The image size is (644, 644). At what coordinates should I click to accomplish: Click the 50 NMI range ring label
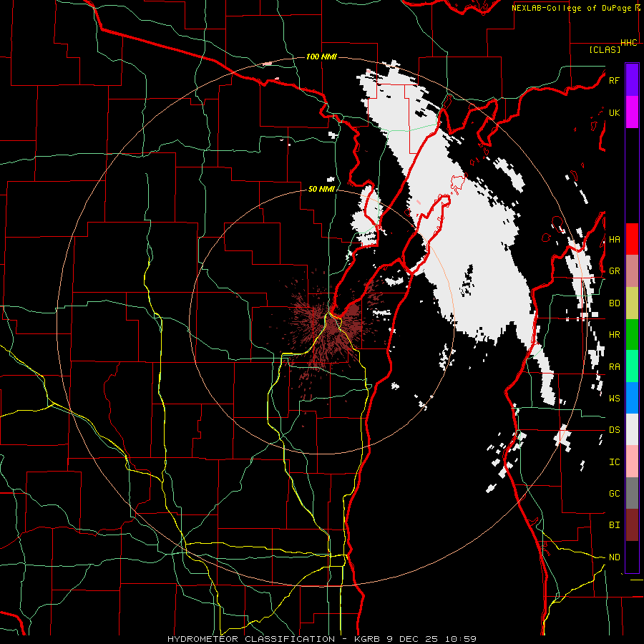pos(321,189)
